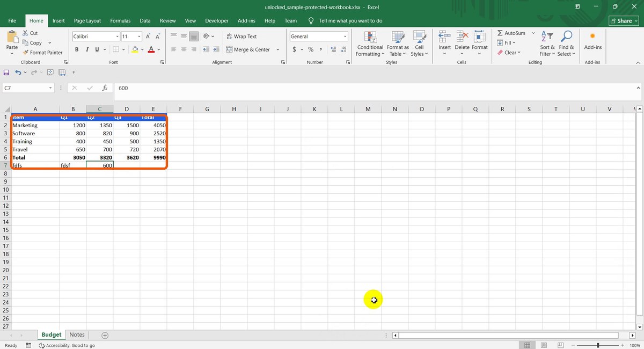Viewport: 644px width, 349px height.
Task: Click the Paste clipboard icon
Action: 12,37
